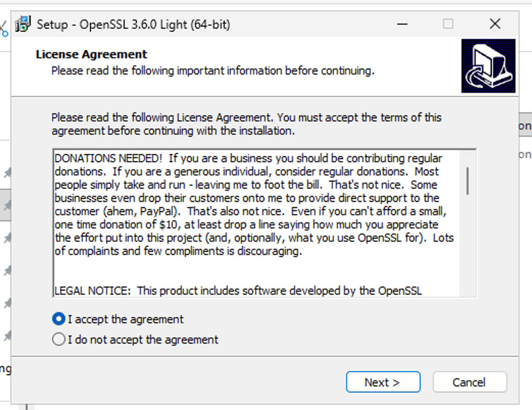Click the scissors icon behind the dialog
Viewport: 532px width, 410px height.
tap(4, 28)
